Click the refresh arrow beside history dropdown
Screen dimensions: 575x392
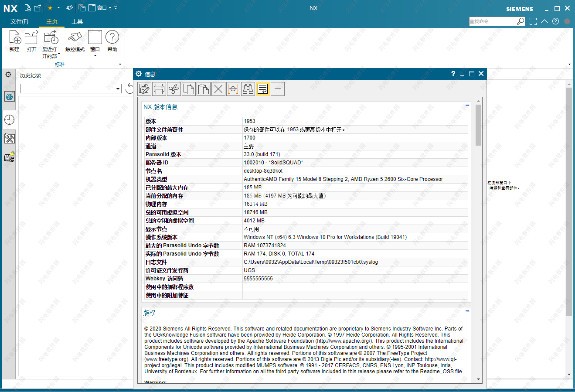(x=129, y=89)
